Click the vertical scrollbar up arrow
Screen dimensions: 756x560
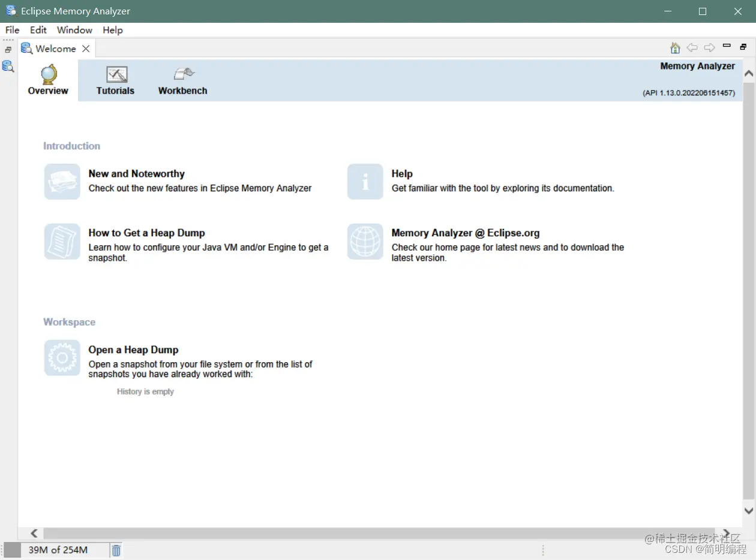pos(749,74)
